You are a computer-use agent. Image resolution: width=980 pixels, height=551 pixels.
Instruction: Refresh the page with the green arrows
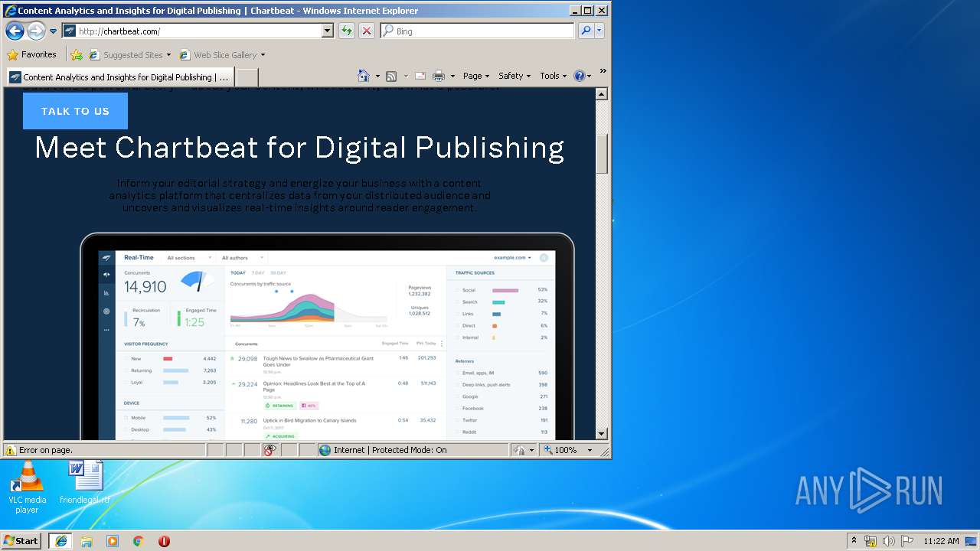[347, 31]
